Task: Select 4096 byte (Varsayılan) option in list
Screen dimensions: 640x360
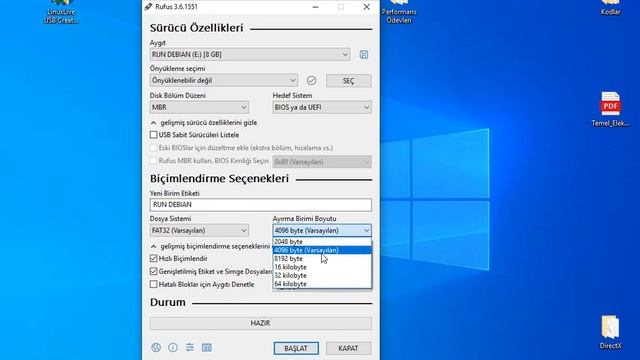Action: [322, 250]
